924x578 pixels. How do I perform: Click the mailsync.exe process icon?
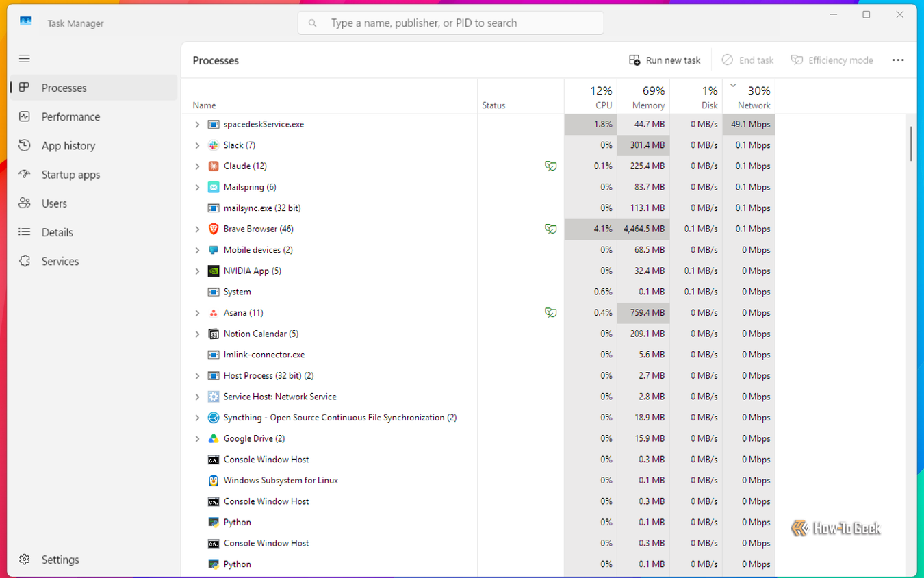[214, 208]
